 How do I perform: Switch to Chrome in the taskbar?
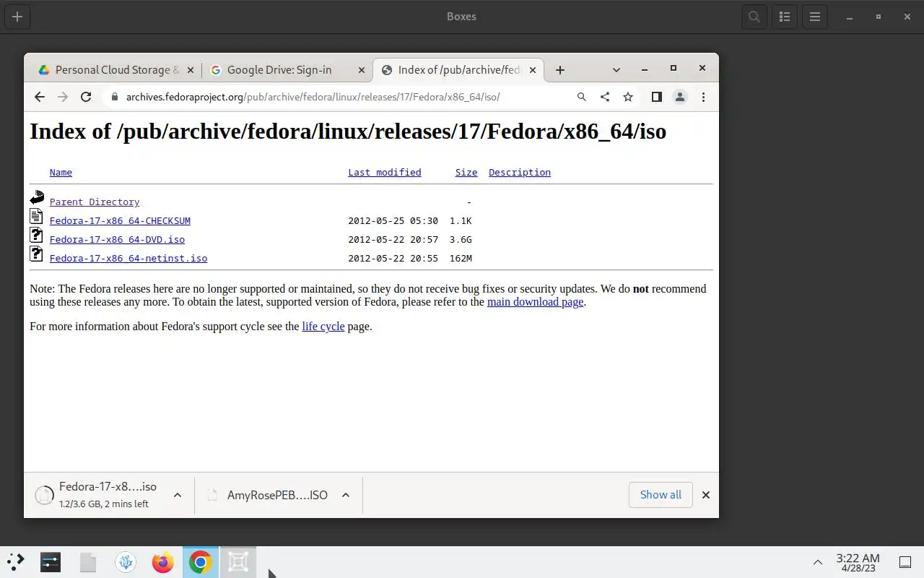point(201,562)
